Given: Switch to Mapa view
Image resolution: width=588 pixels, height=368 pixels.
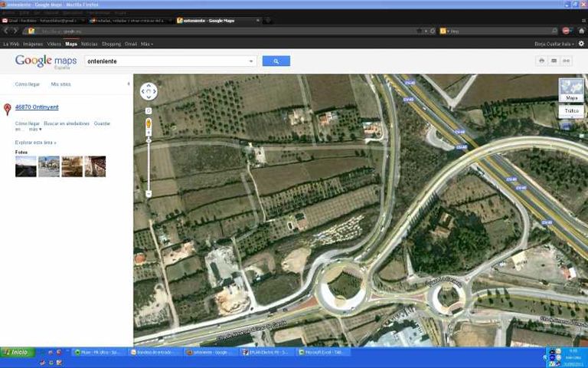Looking at the screenshot, I should point(571,90).
